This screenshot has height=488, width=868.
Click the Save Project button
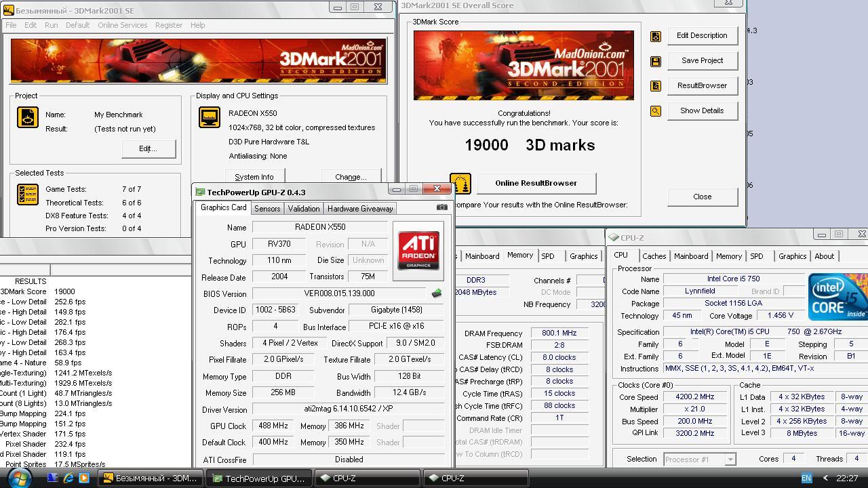702,60
